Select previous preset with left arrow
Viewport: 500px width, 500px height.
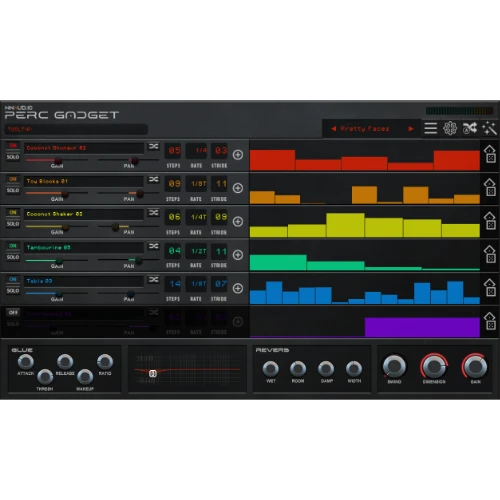[333, 129]
